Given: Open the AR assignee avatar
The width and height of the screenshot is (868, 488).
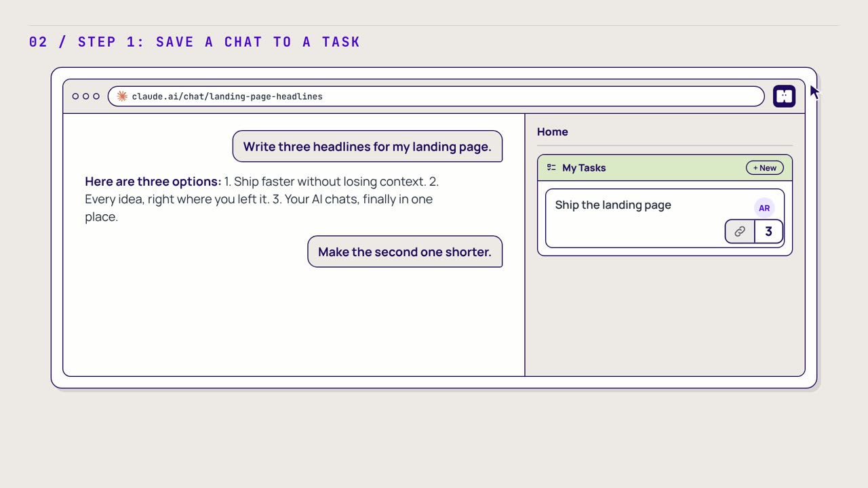Looking at the screenshot, I should click(x=764, y=208).
